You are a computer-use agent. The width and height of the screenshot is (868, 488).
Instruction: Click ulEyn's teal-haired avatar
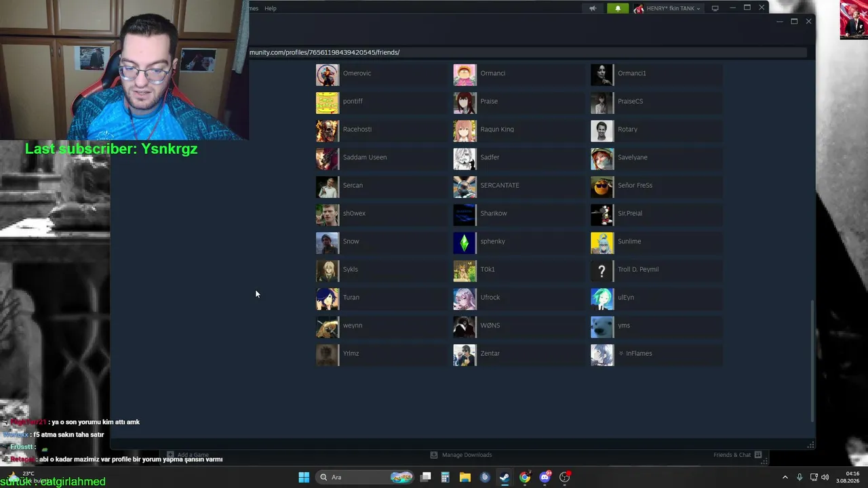[602, 298]
